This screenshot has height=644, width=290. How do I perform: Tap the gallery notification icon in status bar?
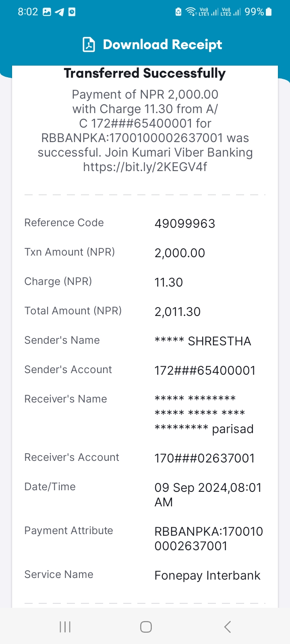point(47,12)
